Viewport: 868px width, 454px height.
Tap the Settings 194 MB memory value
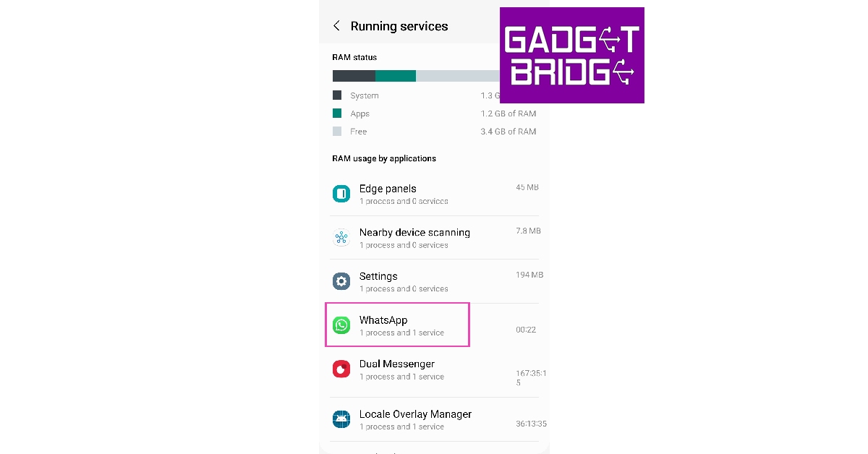tap(529, 275)
